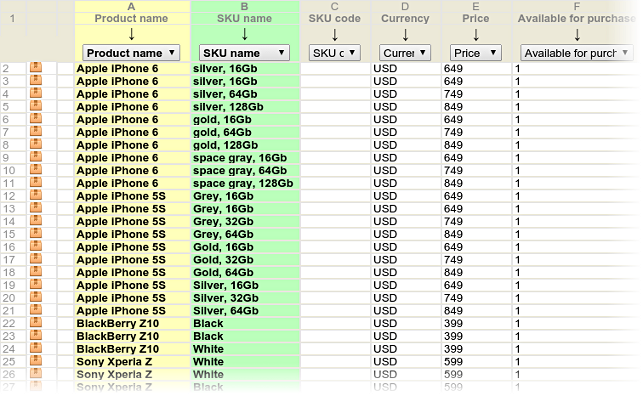Screen dimensions: 643x396
Task: Open the SKU code column mapping dropdown
Action: tap(335, 53)
